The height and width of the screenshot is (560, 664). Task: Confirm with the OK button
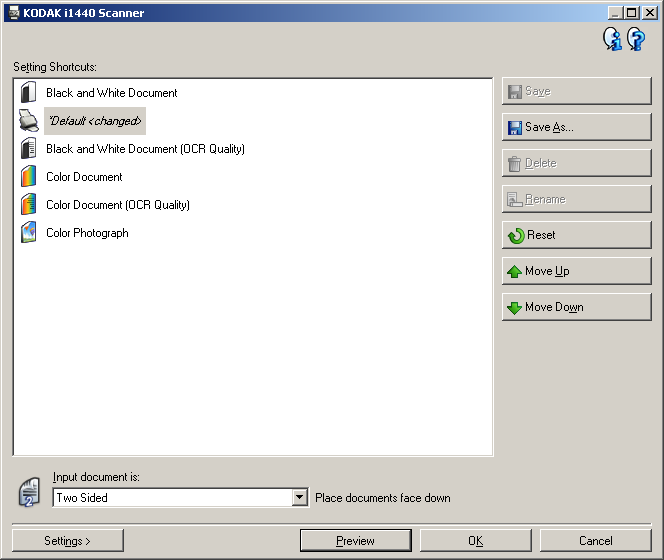(476, 541)
